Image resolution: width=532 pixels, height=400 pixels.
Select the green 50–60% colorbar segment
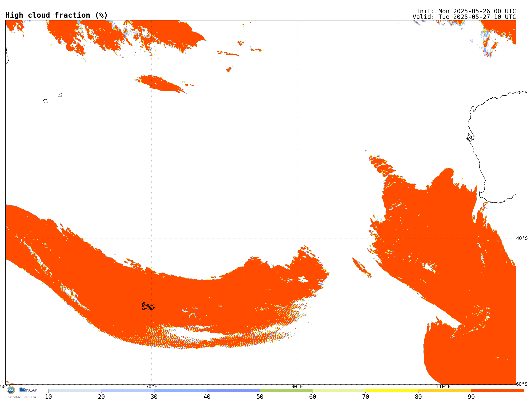pos(286,391)
